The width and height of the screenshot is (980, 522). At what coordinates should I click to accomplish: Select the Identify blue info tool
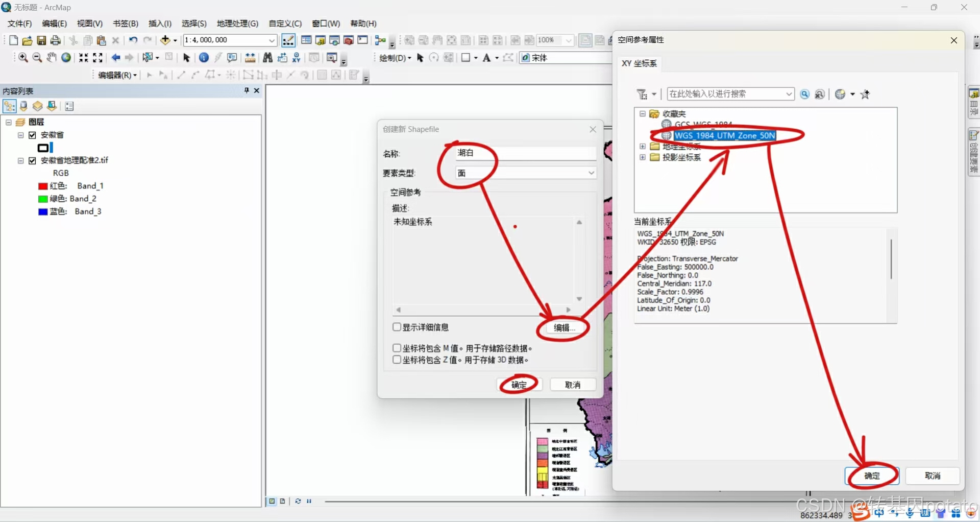coord(204,58)
